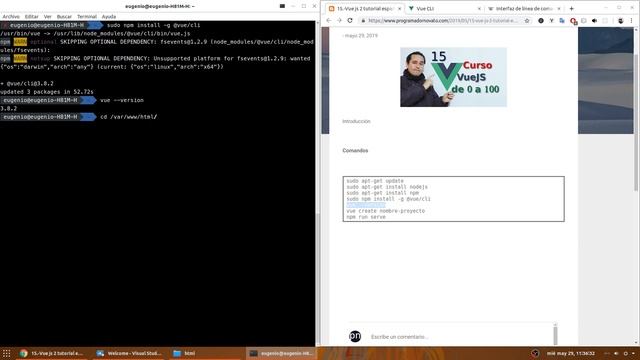The height and width of the screenshot is (360, 640).
Task: Click the Y browser extension icon
Action: tap(551, 20)
